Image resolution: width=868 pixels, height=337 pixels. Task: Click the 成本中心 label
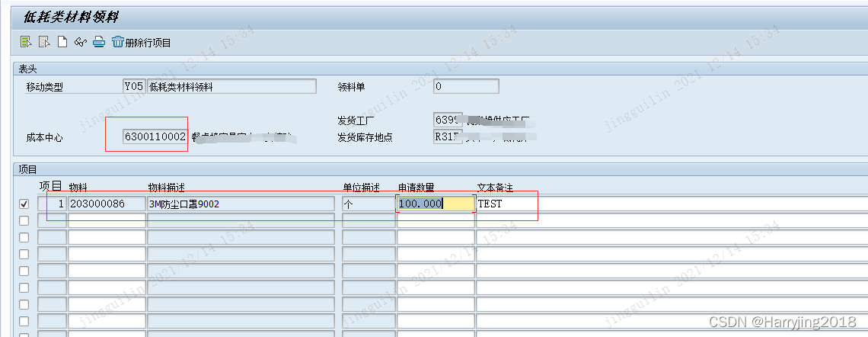(44, 137)
